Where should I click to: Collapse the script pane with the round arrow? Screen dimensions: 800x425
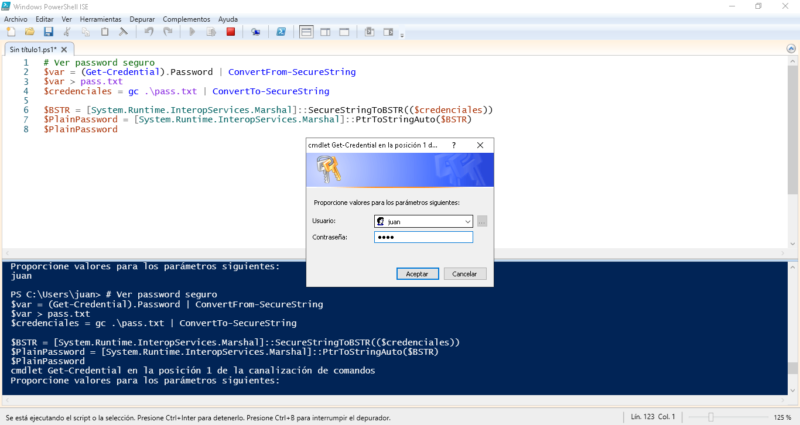(x=791, y=49)
